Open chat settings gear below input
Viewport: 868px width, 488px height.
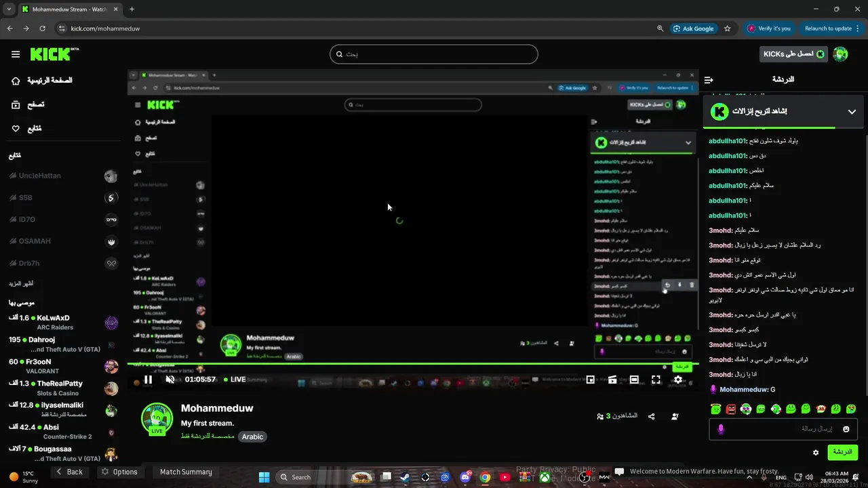tap(816, 452)
